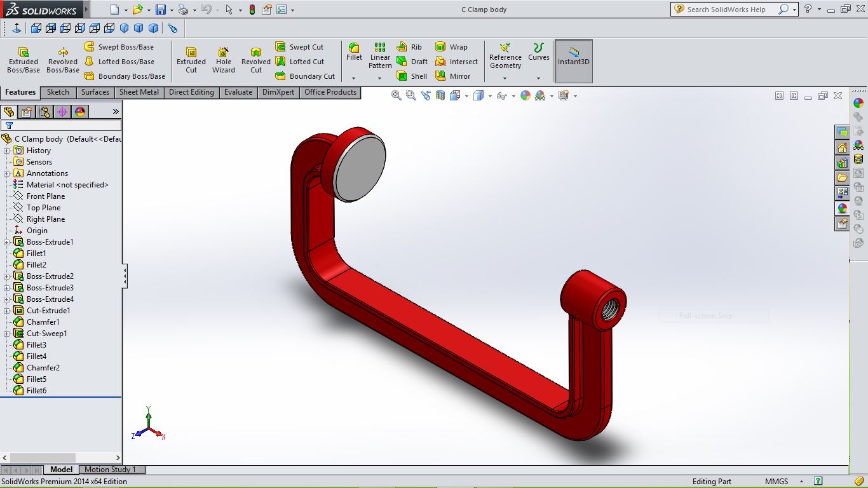This screenshot has height=488, width=868.
Task: Open the Hole Wizard
Action: point(224,60)
